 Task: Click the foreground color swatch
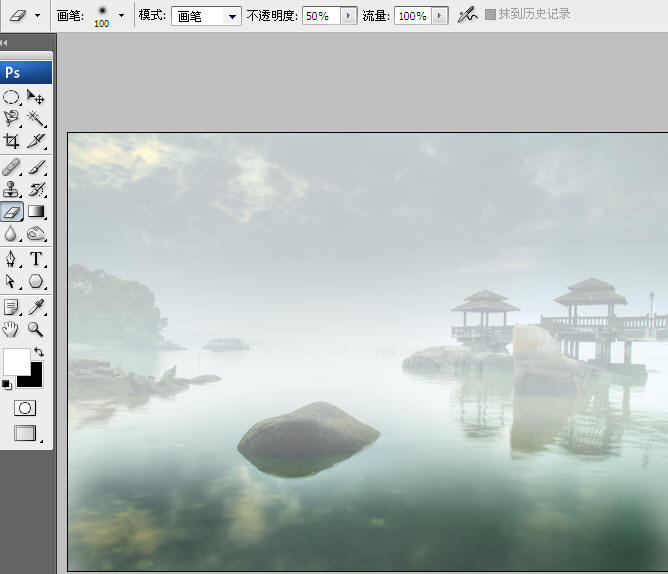tap(15, 360)
